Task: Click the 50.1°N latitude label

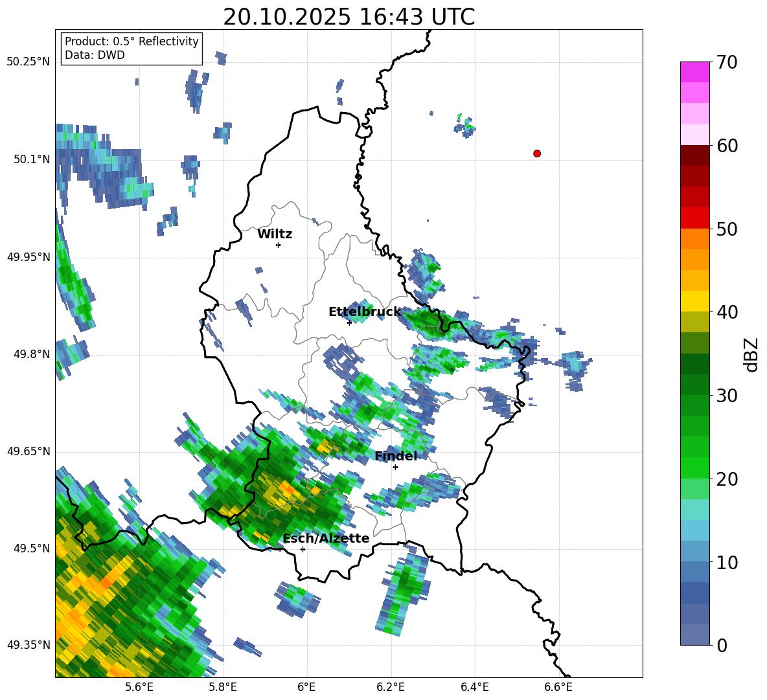Action: coord(32,159)
